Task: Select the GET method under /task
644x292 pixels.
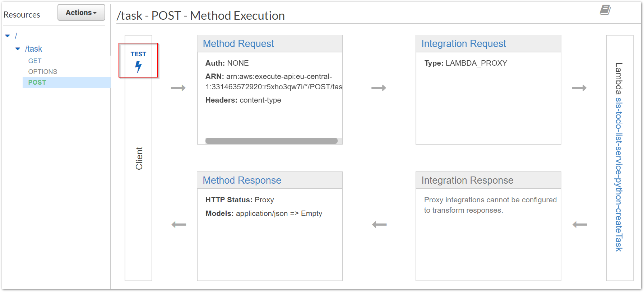Action: coord(35,61)
